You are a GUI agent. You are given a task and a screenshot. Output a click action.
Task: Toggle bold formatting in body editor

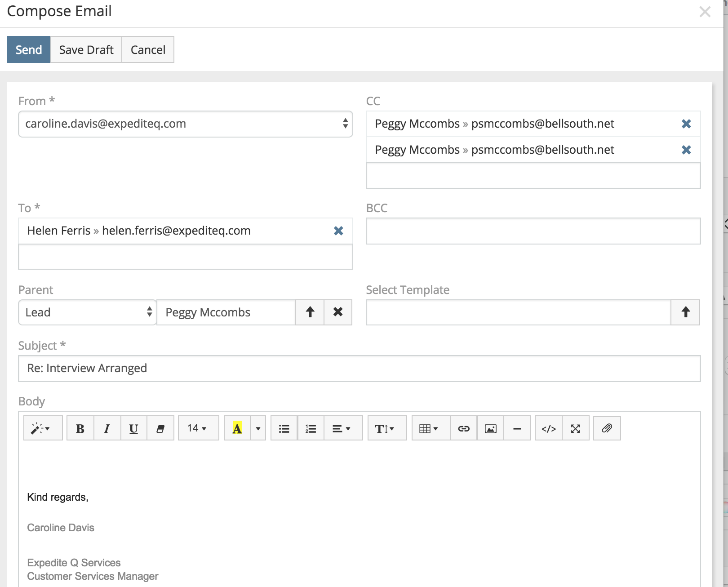80,428
